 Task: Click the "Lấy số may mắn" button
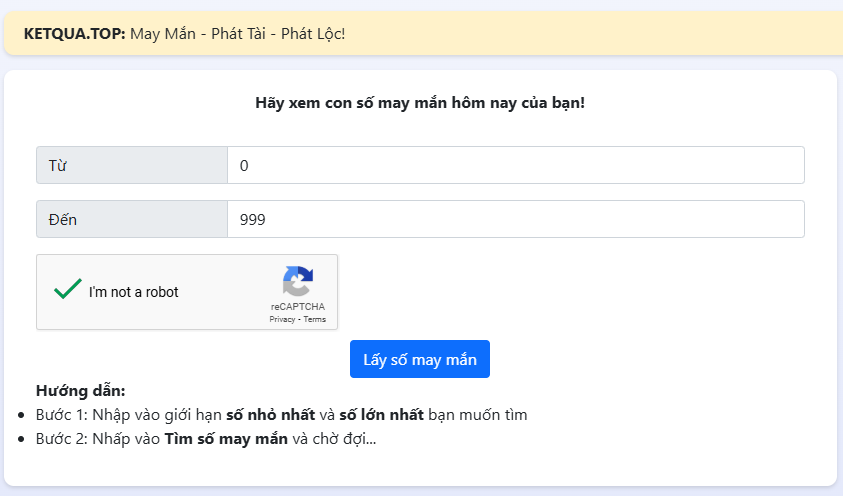pos(419,359)
